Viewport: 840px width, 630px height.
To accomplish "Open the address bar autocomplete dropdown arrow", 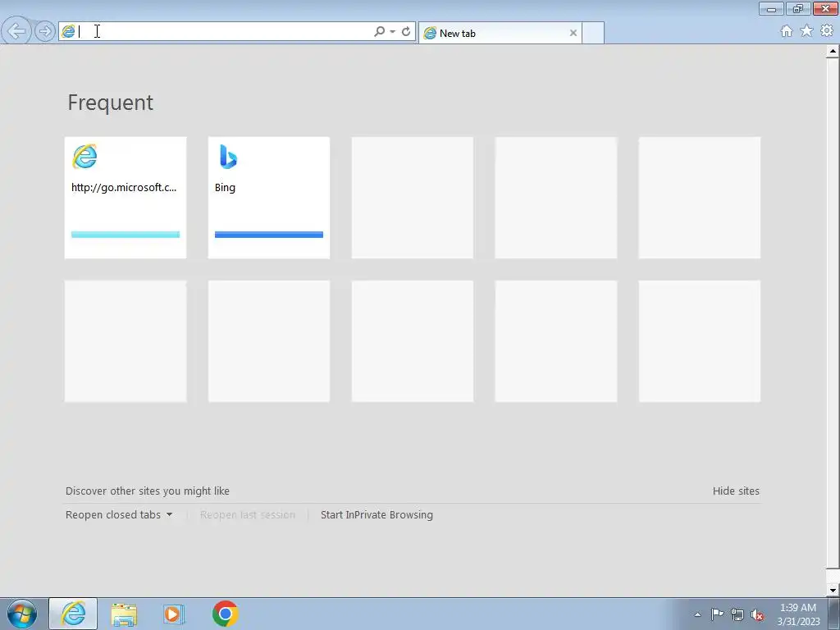I will click(x=393, y=32).
